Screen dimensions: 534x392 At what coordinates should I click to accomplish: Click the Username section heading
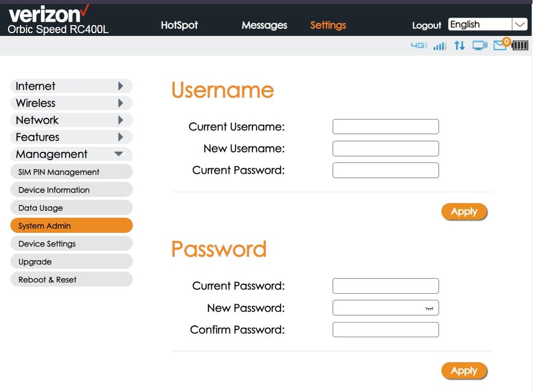coord(222,90)
